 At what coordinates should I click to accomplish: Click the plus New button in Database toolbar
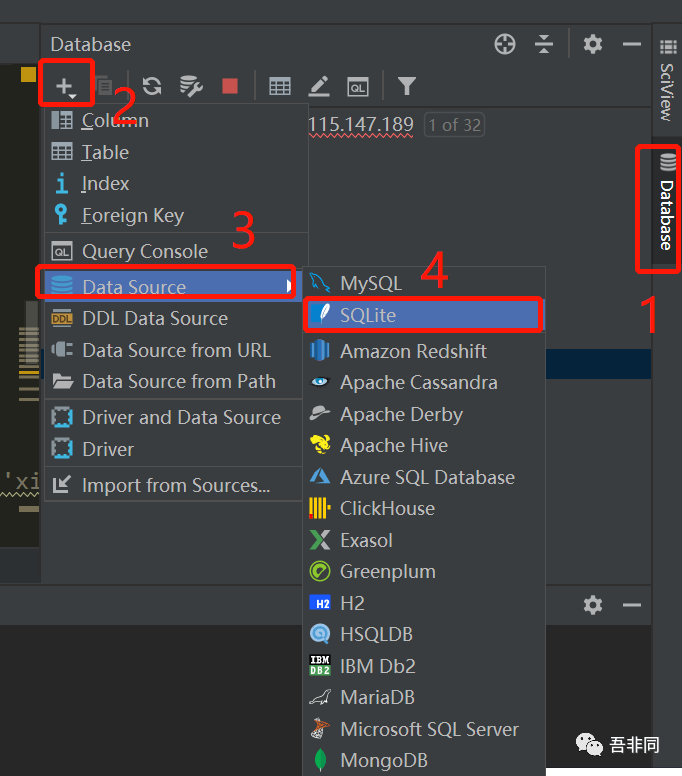[66, 87]
